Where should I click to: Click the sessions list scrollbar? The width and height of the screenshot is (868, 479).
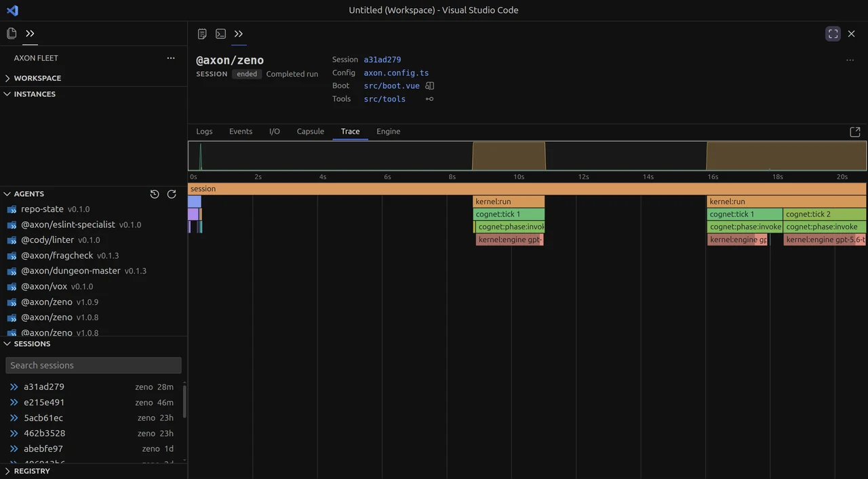[184, 400]
